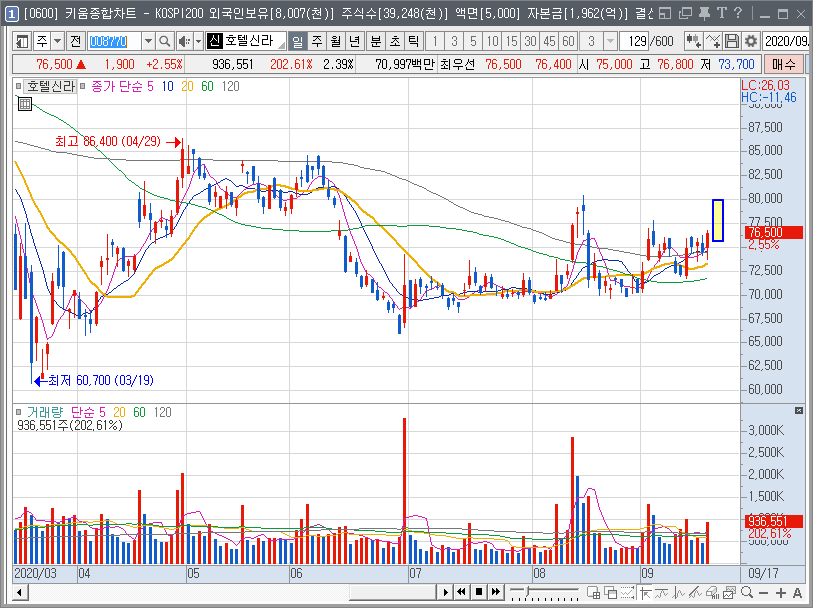
Task: Click the horizontal-line wave chart tool icon
Action: pyautogui.click(x=662, y=592)
